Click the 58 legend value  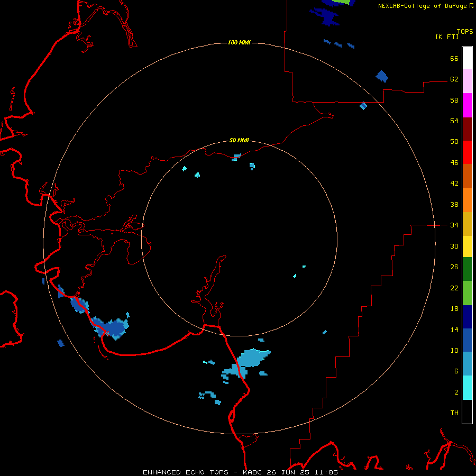point(454,100)
